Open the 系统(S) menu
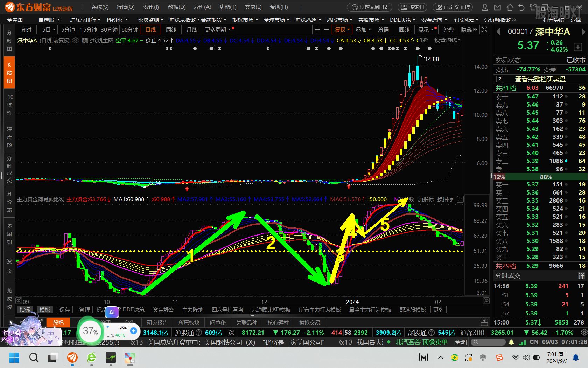The width and height of the screenshot is (588, 368). (x=100, y=7)
